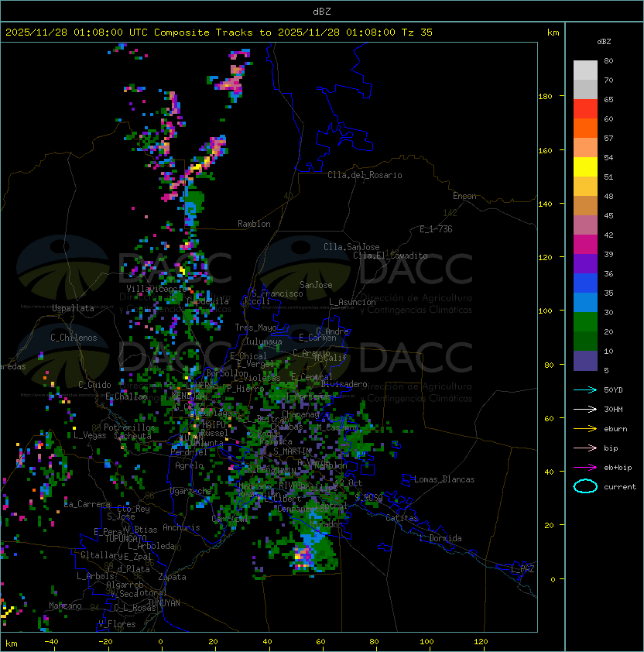Click the magenta eb+bip arrow legend icon

coord(585,468)
